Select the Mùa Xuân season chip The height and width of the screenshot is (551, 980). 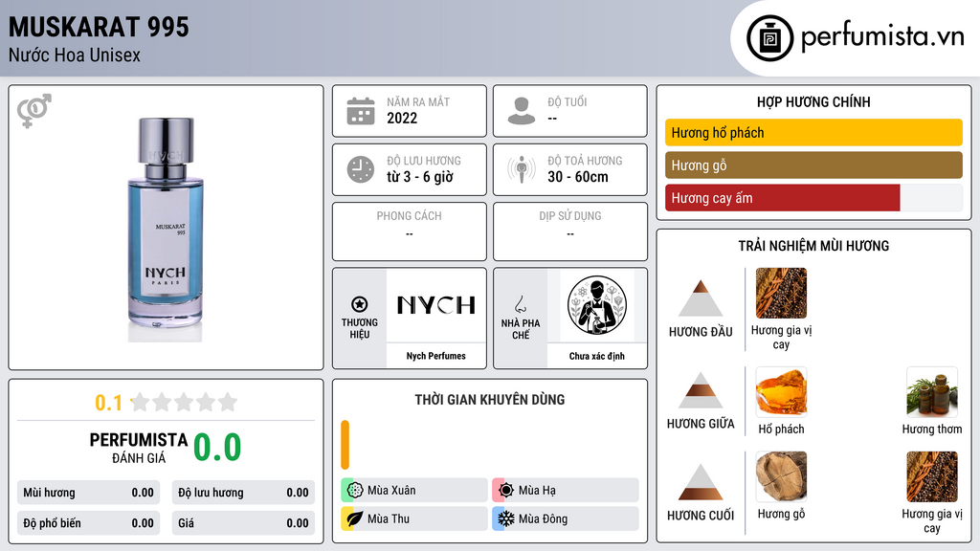point(414,491)
